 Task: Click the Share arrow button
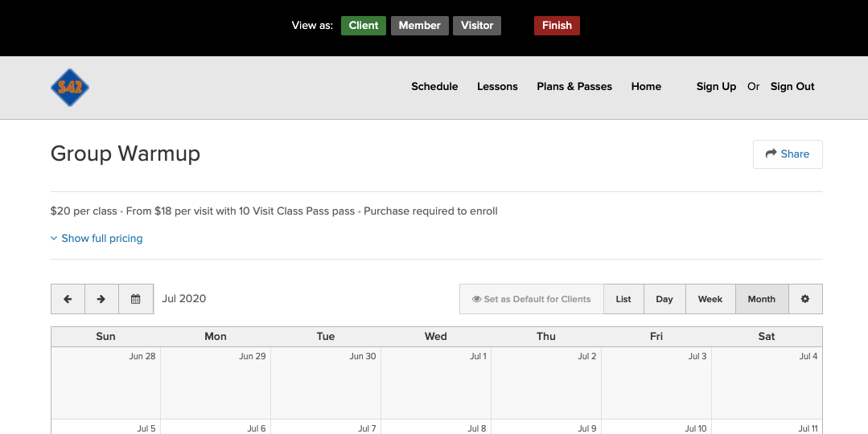(x=788, y=154)
